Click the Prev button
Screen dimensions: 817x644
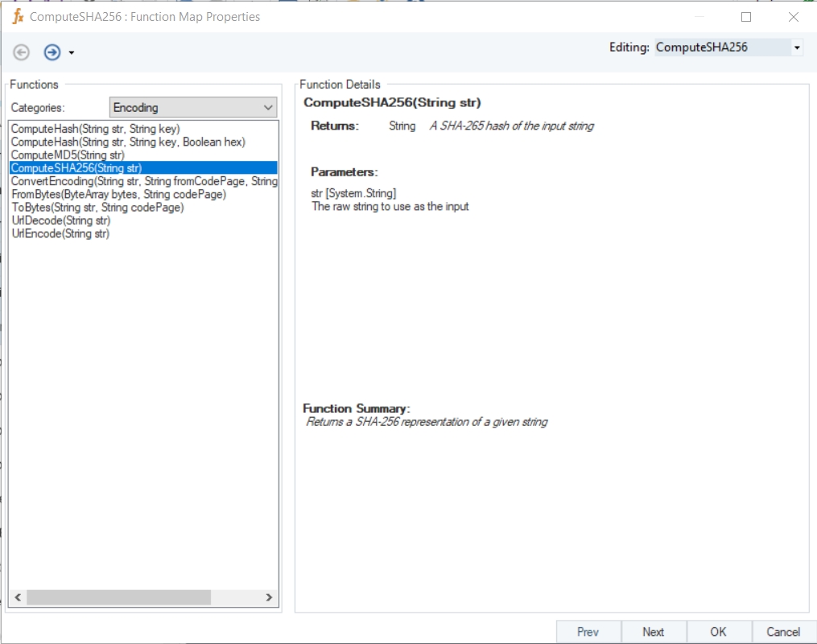click(588, 632)
